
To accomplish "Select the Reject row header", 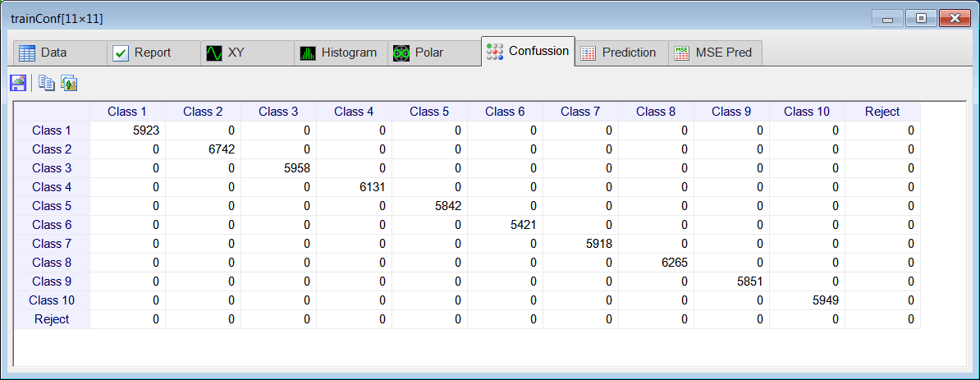I will [52, 319].
